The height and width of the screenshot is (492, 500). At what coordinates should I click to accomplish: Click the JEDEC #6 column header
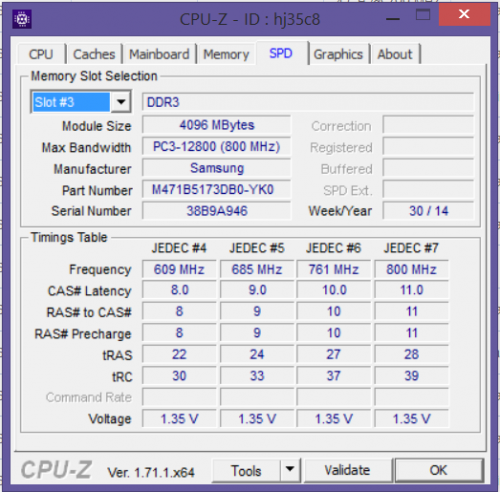(334, 248)
